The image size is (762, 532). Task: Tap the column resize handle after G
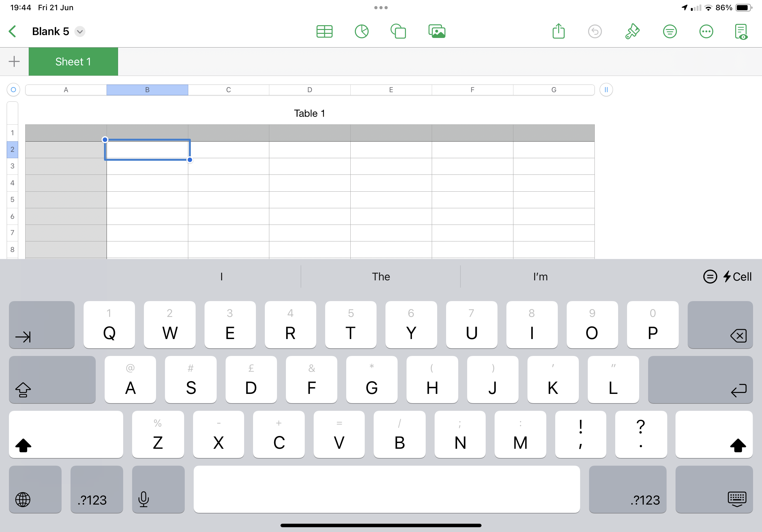click(606, 90)
